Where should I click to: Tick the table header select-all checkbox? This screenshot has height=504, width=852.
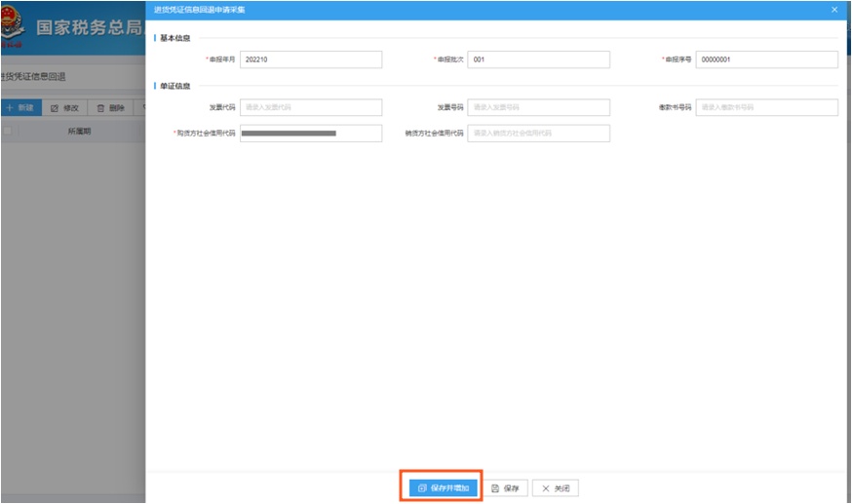(x=7, y=131)
